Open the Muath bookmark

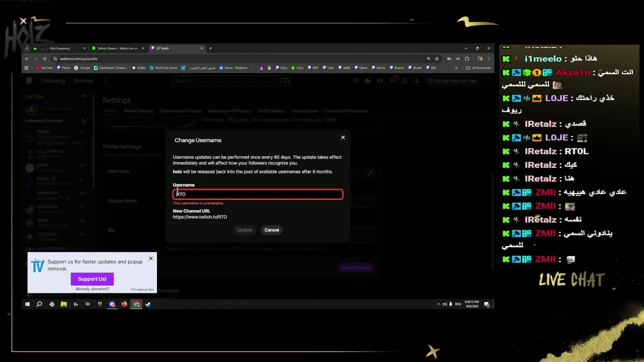coord(415,68)
